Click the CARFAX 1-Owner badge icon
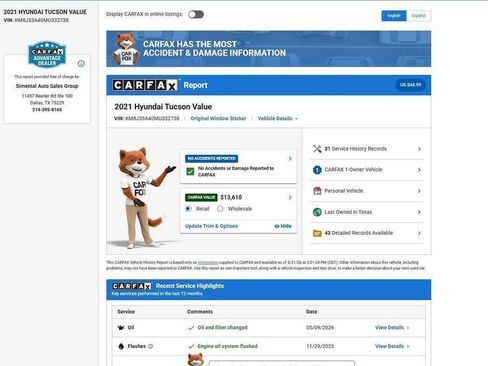Image resolution: width=488 pixels, height=366 pixels. (317, 170)
